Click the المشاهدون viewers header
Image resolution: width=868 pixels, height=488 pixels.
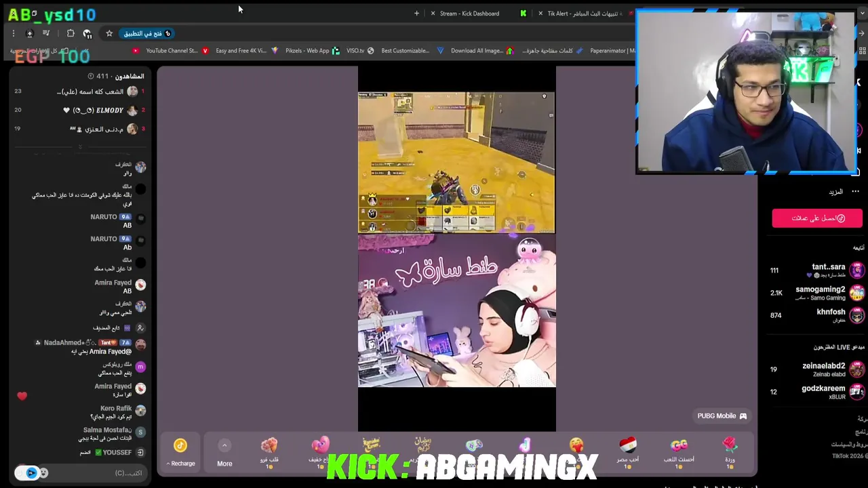click(129, 77)
